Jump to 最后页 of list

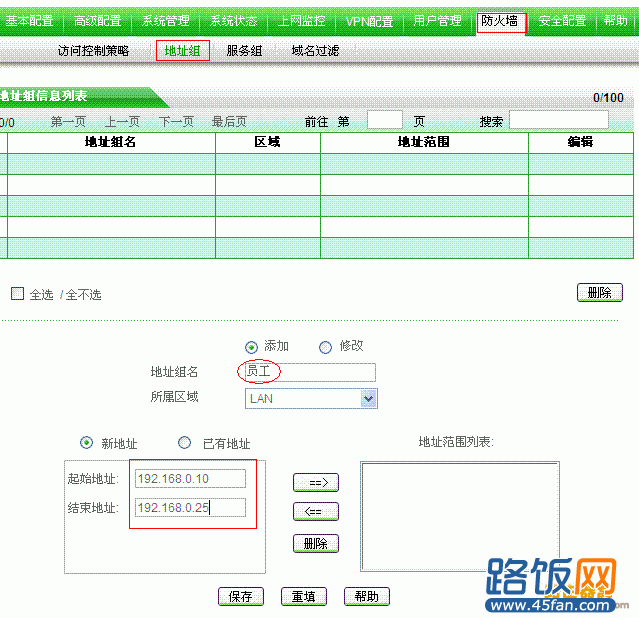(x=229, y=121)
